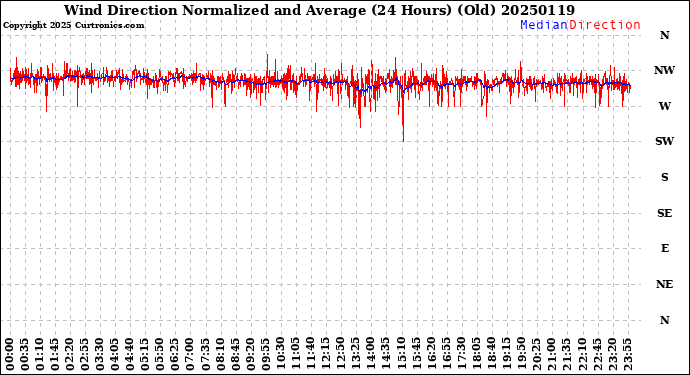Select the NE axis label
The height and width of the screenshot is (375, 690).
click(664, 285)
